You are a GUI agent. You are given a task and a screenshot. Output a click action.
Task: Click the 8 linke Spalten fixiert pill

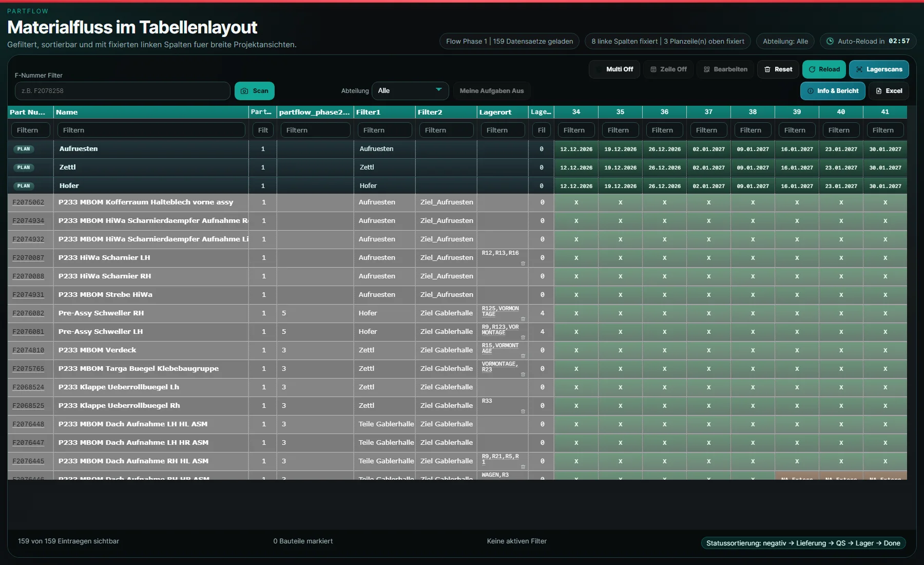[x=668, y=41]
